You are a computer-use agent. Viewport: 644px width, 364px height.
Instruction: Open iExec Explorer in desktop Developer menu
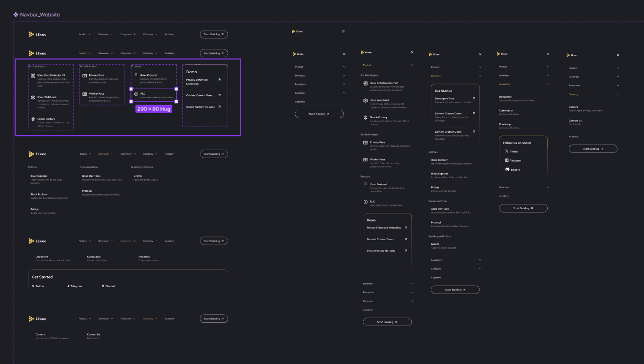(x=39, y=176)
